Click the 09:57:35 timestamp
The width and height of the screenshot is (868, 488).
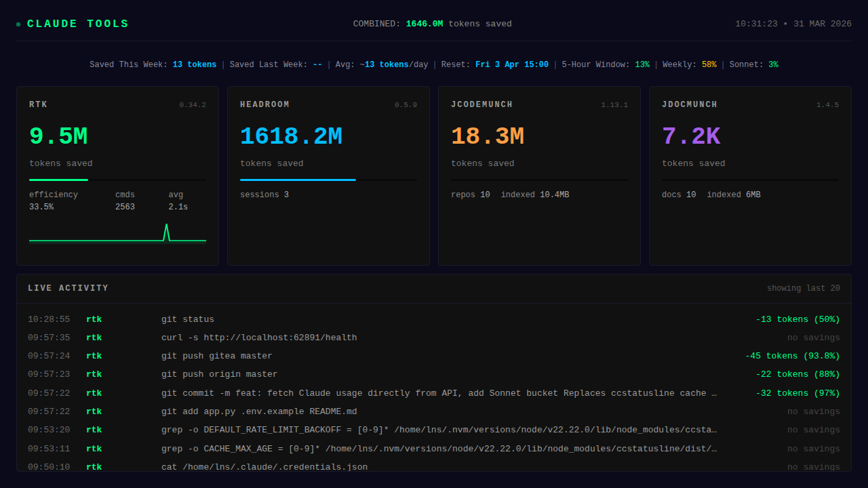pyautogui.click(x=49, y=338)
